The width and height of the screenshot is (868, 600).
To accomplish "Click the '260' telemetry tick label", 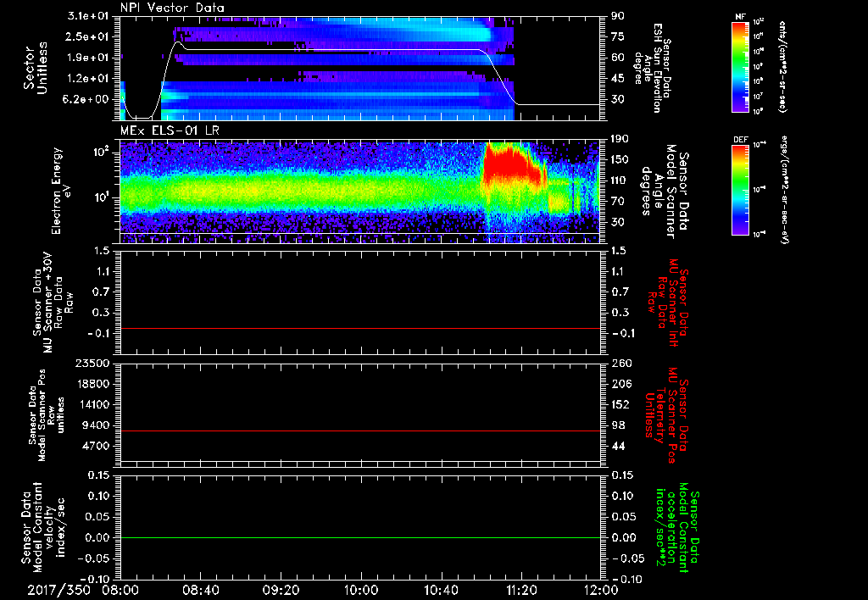I will click(x=620, y=363).
